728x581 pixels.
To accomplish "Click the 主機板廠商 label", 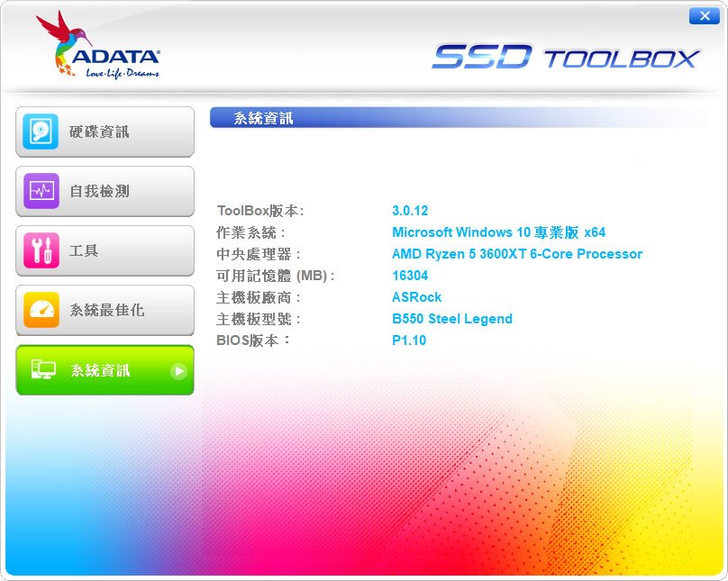I will (x=259, y=297).
